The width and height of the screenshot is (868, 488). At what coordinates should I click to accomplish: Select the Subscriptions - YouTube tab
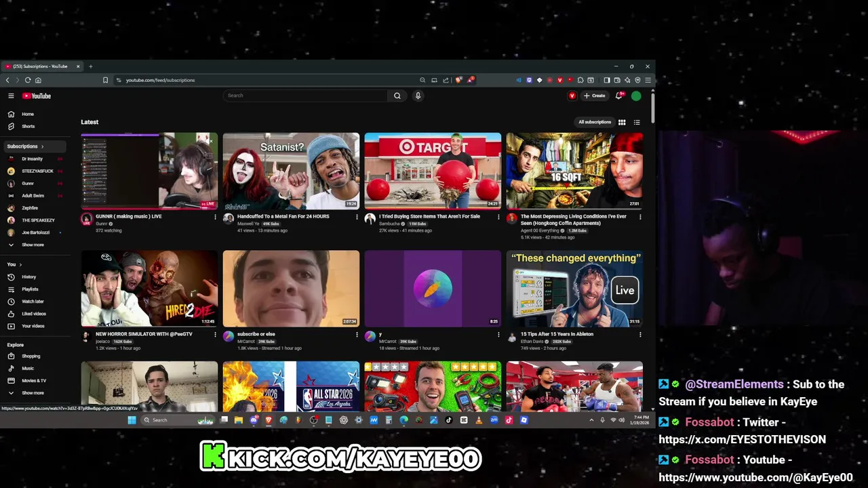click(x=42, y=66)
